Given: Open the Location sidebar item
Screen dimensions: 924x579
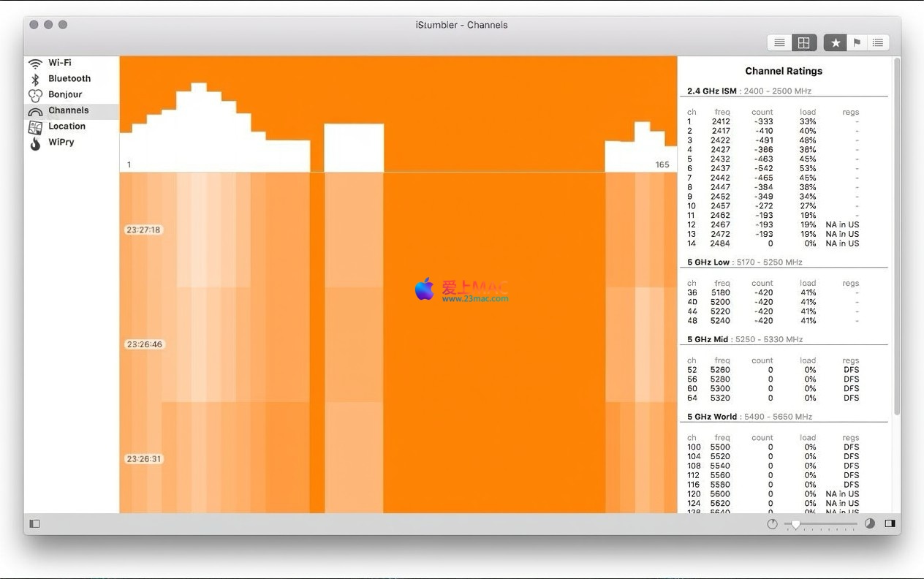Looking at the screenshot, I should (x=67, y=126).
